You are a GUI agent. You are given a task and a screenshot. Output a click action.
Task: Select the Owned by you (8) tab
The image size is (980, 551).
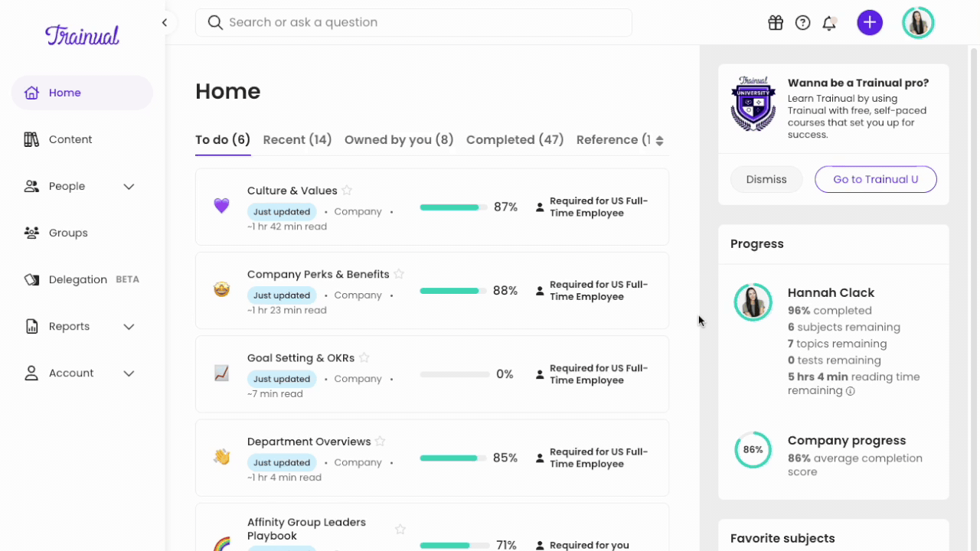[399, 139]
